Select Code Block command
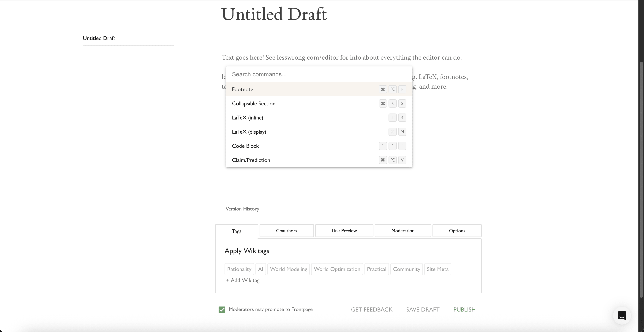 click(x=245, y=146)
